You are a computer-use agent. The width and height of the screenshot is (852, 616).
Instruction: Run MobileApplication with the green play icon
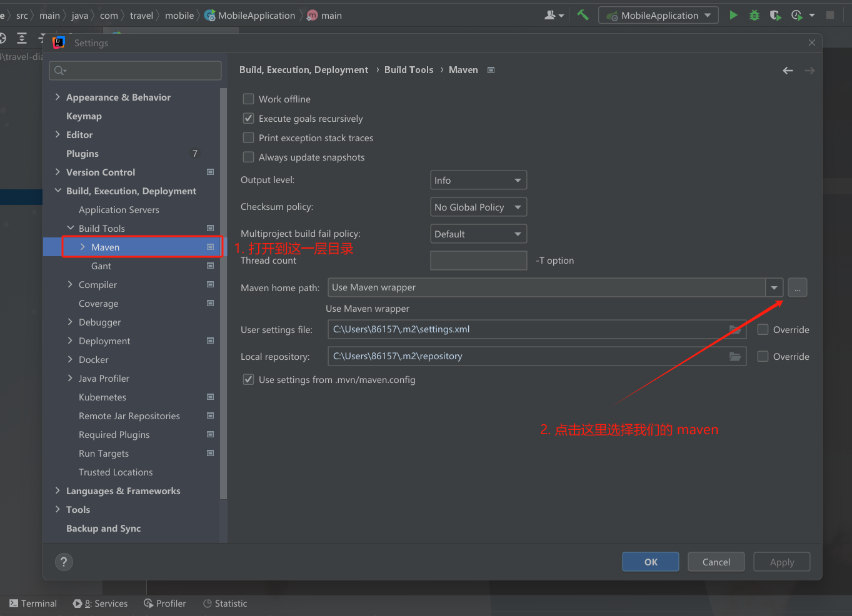pos(733,15)
